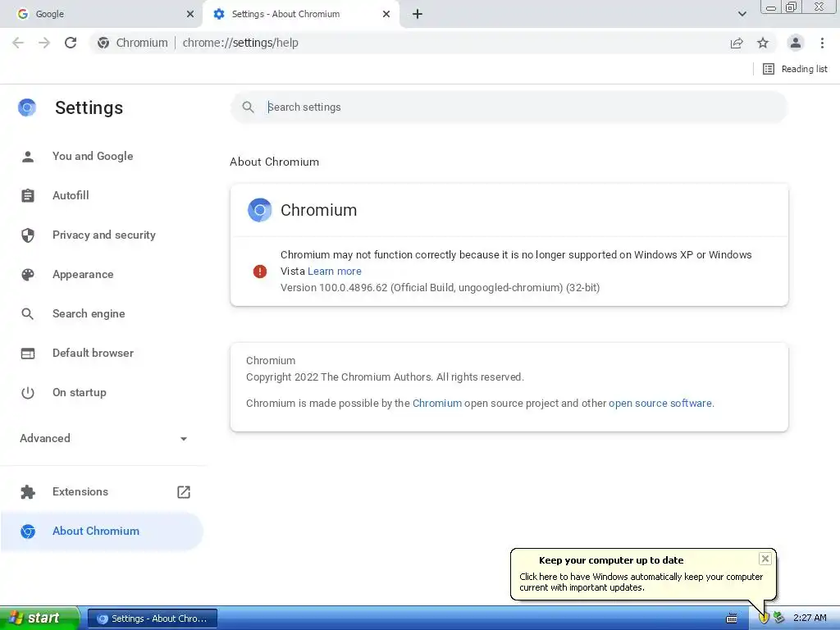This screenshot has width=840, height=630.
Task: Reload the current page
Action: click(x=71, y=43)
